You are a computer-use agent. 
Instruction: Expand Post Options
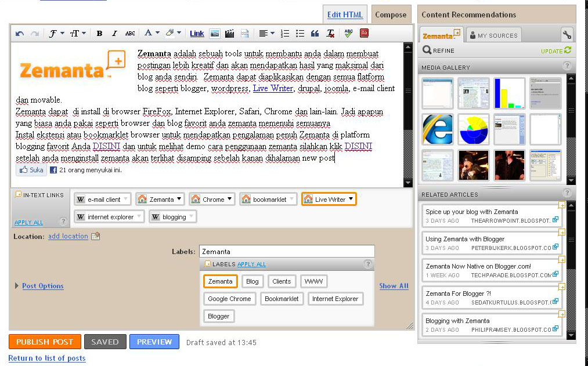39,286
